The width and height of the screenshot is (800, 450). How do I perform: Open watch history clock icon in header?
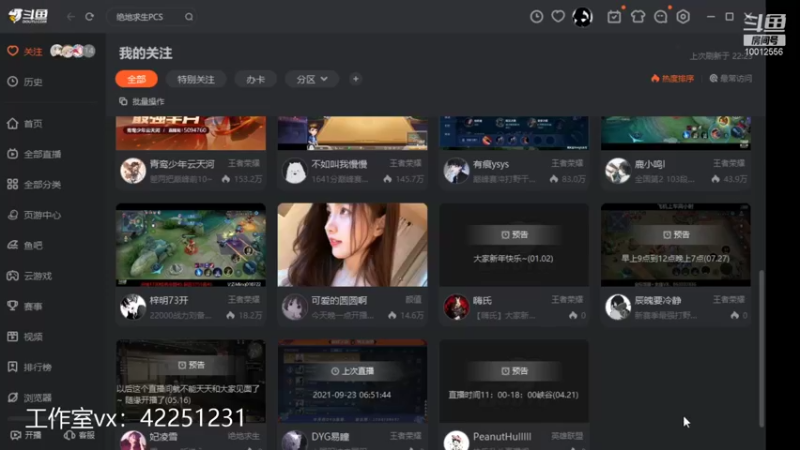tap(536, 16)
